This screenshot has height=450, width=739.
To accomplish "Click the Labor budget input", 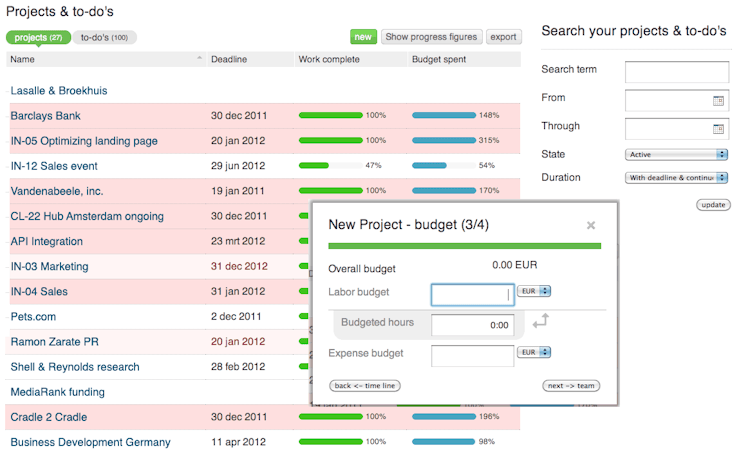I will (x=472, y=295).
